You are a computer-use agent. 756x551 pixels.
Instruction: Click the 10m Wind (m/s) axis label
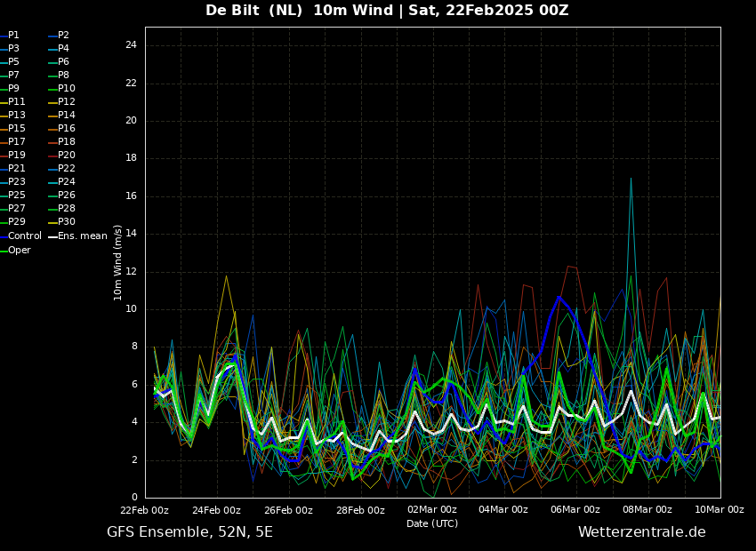click(117, 262)
